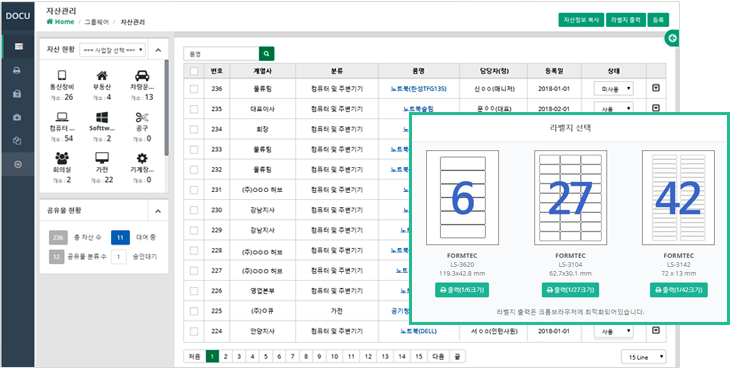Click the 라벨지 출력 button
Image resolution: width=730 pixels, height=369 pixels.
(626, 20)
